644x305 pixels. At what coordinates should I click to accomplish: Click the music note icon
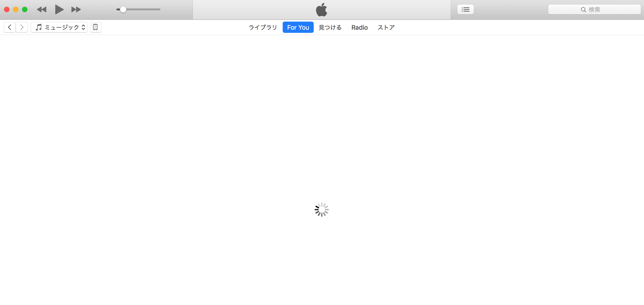[x=38, y=27]
